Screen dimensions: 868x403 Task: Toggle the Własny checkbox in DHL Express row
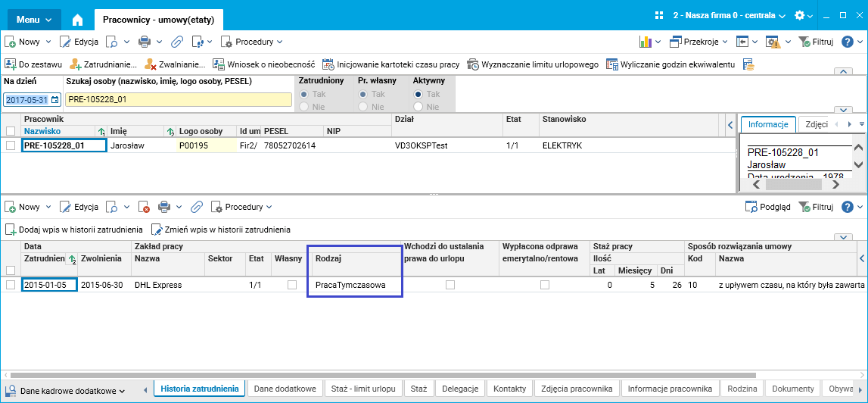[x=292, y=285]
